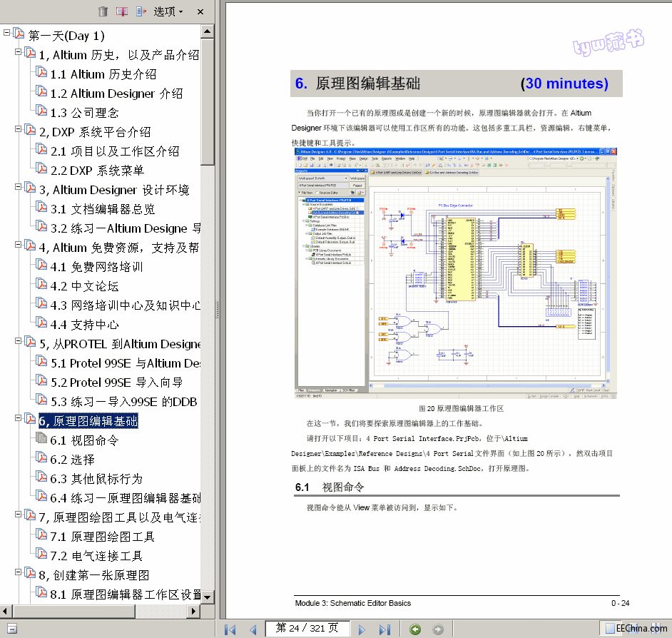Click the green previous view button
The height and width of the screenshot is (638, 672).
click(x=415, y=629)
